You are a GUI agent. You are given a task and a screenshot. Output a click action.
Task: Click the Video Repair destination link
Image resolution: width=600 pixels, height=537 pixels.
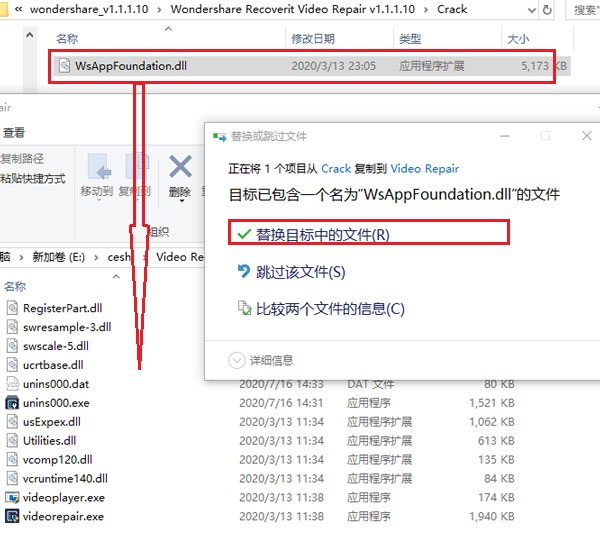(x=424, y=169)
